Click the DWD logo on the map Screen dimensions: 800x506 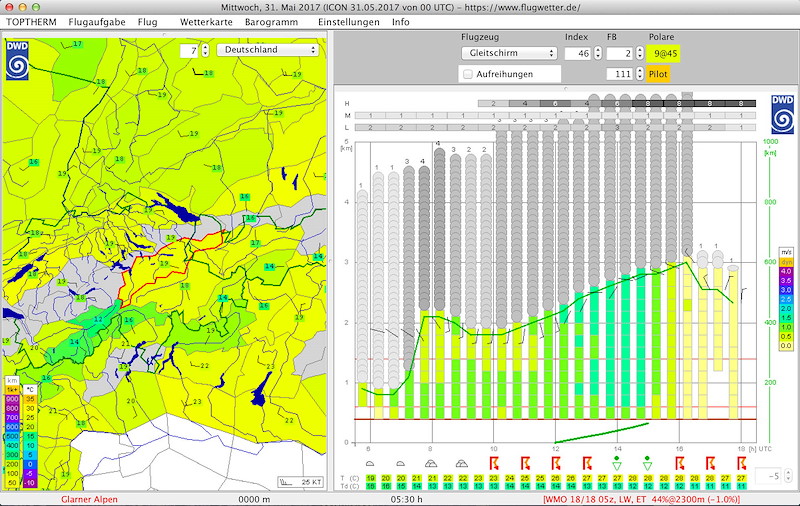point(17,60)
